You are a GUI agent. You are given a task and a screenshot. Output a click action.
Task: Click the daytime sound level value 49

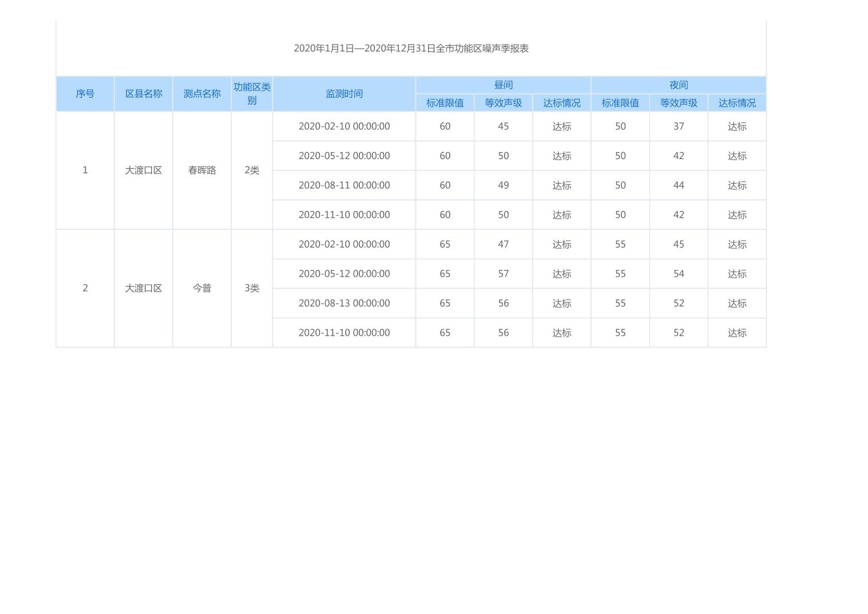(503, 185)
